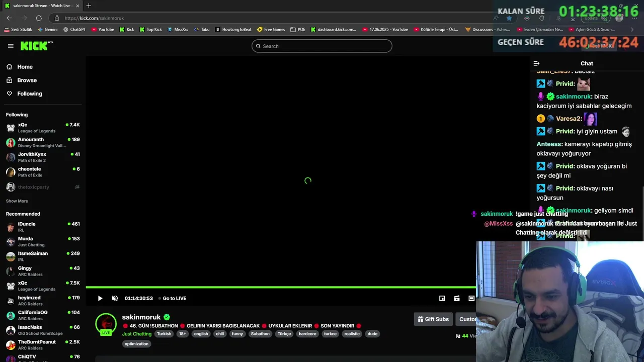This screenshot has width=644, height=362.
Task: Reload the page with the refresh icon
Action: [39, 18]
